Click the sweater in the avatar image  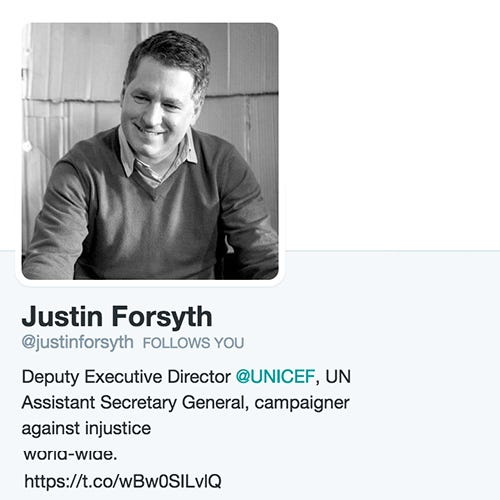click(150, 213)
